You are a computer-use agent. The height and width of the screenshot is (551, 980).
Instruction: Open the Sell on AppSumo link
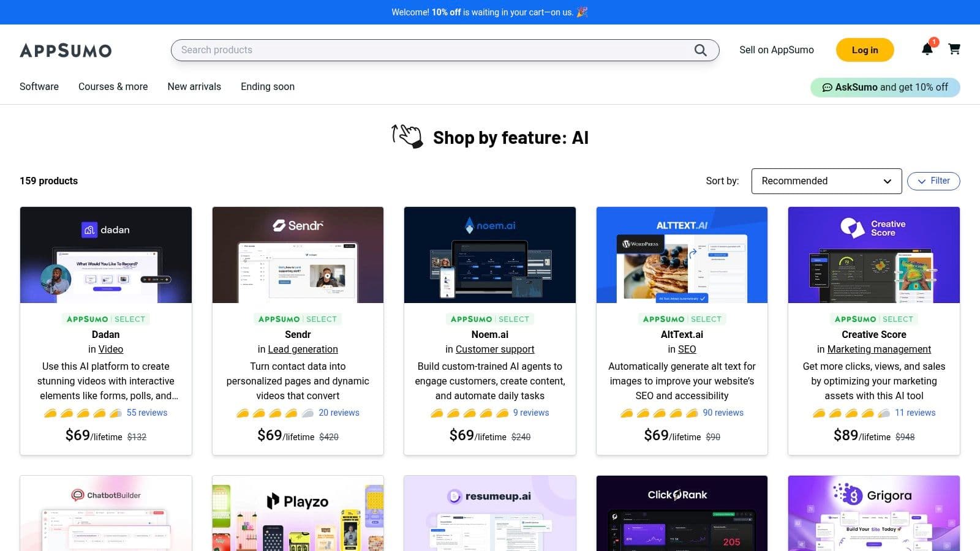tap(777, 50)
